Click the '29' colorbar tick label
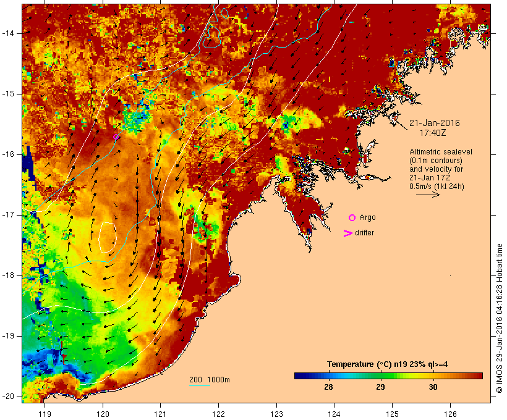Viewport: 507px width, 420px height. [381, 387]
